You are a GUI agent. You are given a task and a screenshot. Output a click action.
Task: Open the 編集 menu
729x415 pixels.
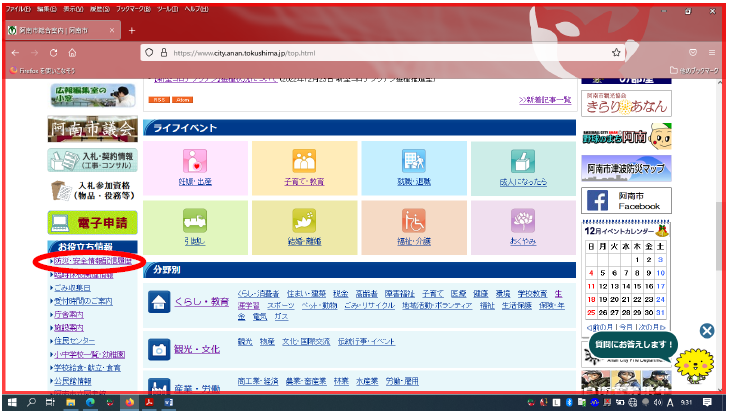47,9
